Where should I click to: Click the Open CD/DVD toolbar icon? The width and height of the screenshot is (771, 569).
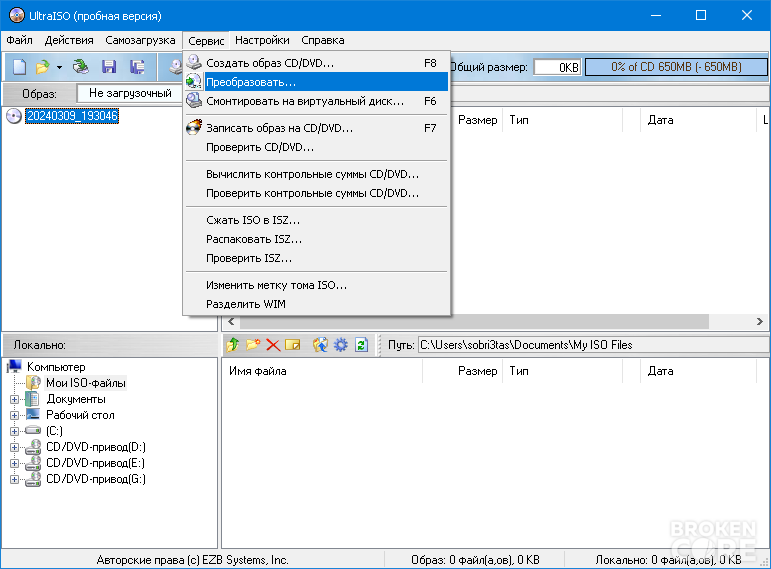[80, 67]
